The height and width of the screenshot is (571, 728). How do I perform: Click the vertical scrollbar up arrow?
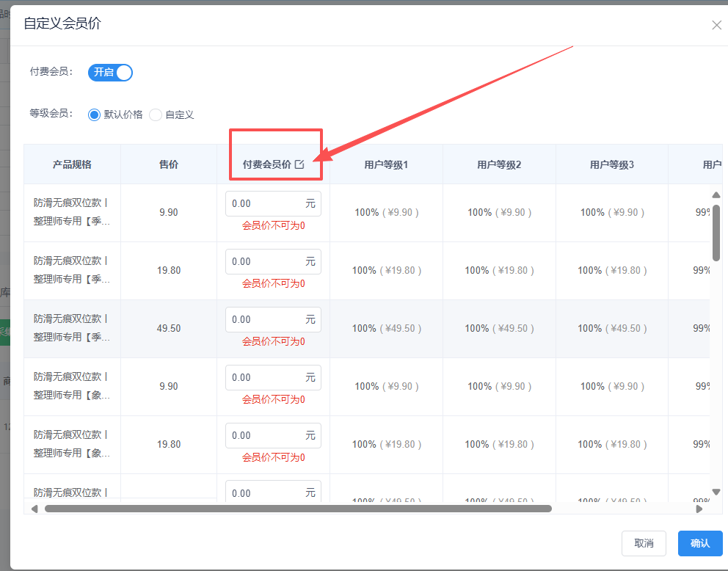[x=716, y=194]
